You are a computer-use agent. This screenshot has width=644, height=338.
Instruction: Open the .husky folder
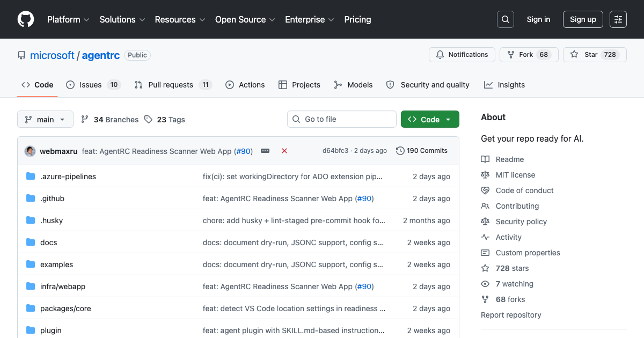[52, 221]
